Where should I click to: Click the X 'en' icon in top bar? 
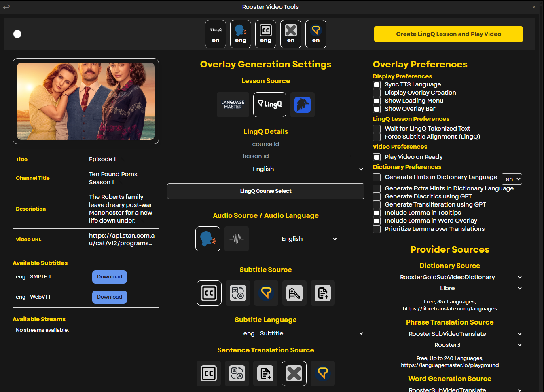point(291,34)
